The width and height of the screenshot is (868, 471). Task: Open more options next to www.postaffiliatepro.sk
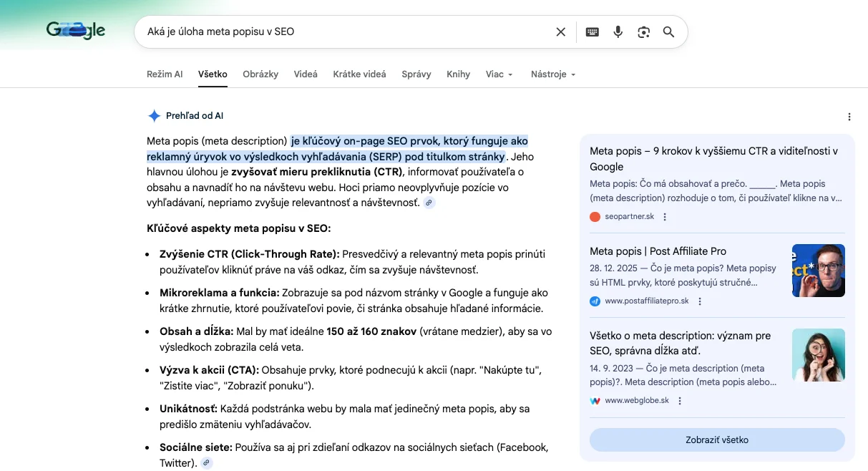(700, 301)
